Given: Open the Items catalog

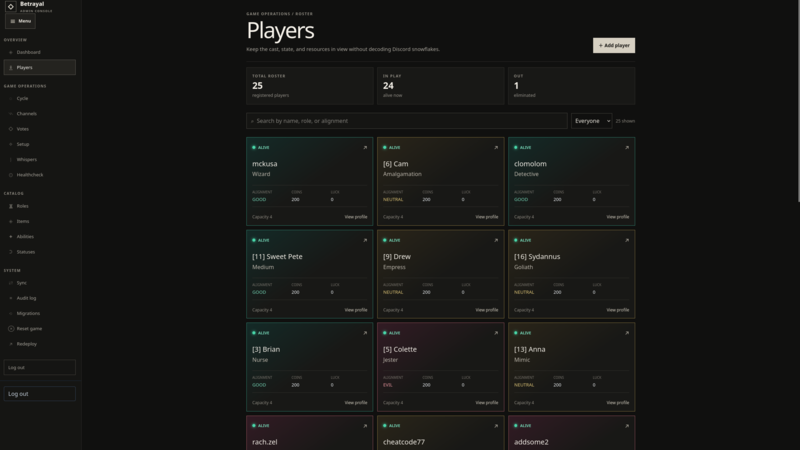Looking at the screenshot, I should 39,221.
